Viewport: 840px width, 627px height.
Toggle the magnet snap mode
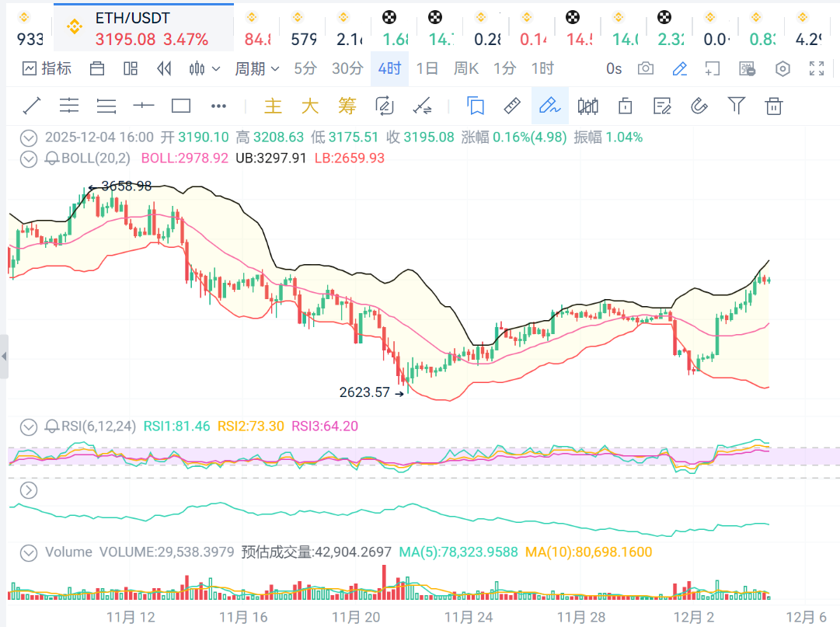coord(699,106)
